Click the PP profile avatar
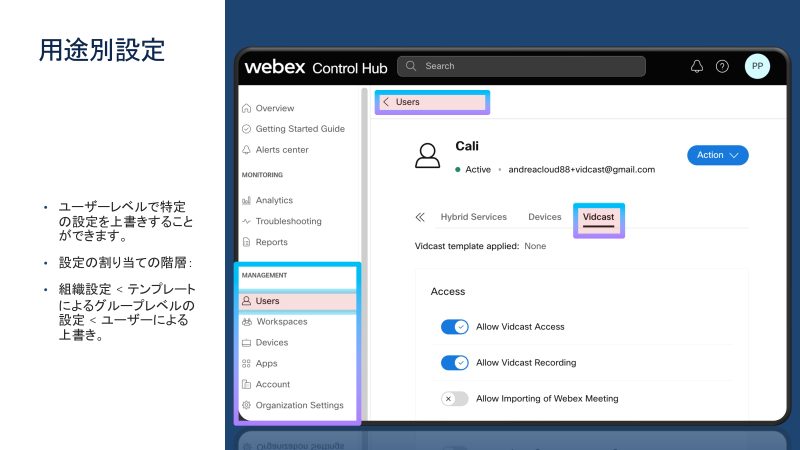800x450 pixels. click(x=757, y=67)
